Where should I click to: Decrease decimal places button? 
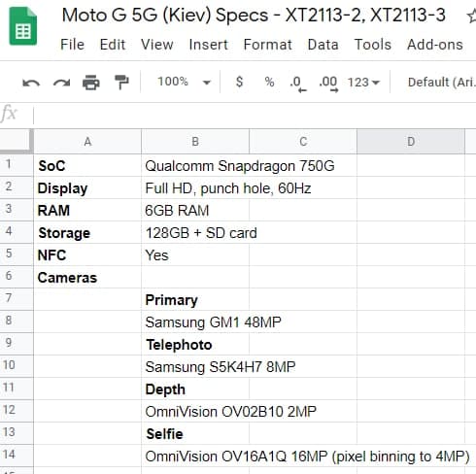pos(298,84)
